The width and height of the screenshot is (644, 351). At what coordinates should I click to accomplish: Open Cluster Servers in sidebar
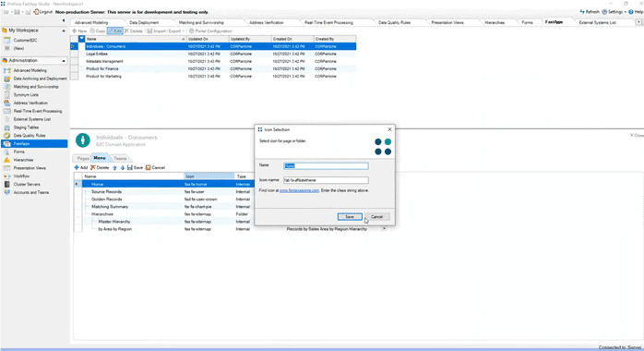27,184
